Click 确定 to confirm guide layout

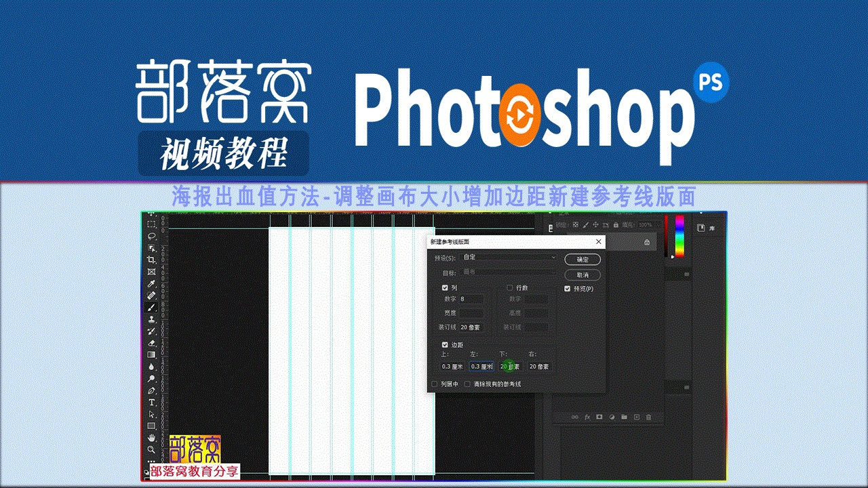[583, 260]
